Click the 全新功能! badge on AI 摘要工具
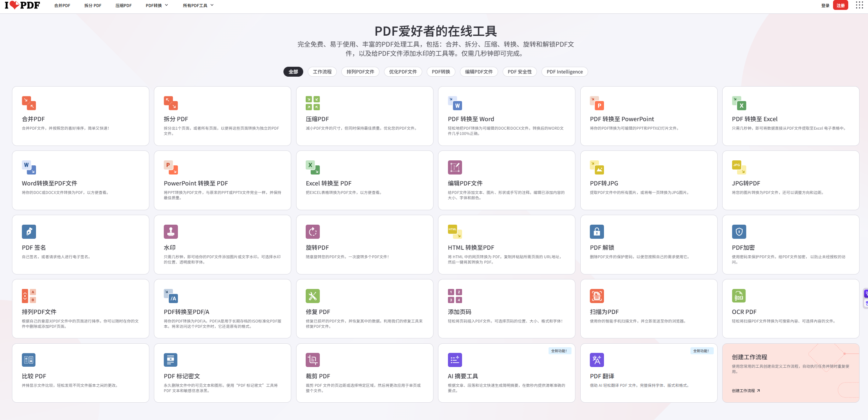The image size is (868, 420). 559,351
